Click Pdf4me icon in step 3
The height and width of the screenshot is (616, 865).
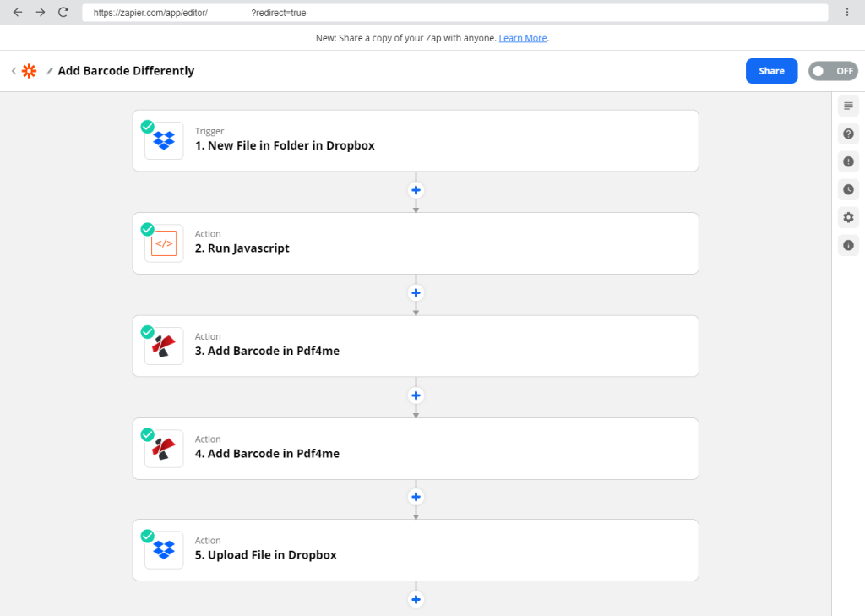pos(164,346)
